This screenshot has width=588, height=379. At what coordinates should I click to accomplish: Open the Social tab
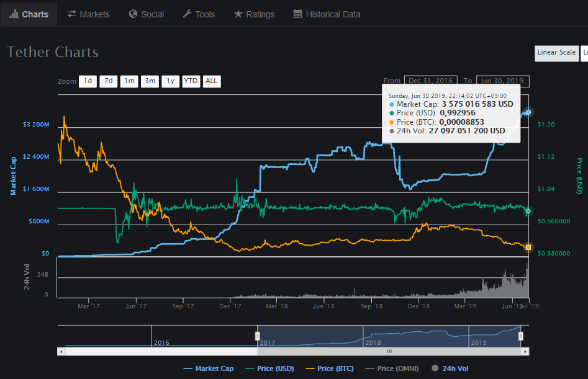[x=147, y=14]
